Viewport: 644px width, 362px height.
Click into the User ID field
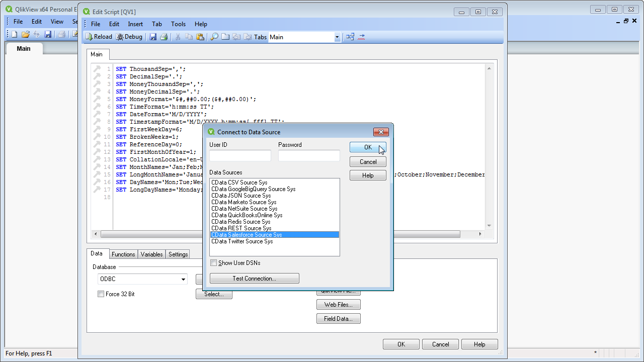(x=240, y=156)
